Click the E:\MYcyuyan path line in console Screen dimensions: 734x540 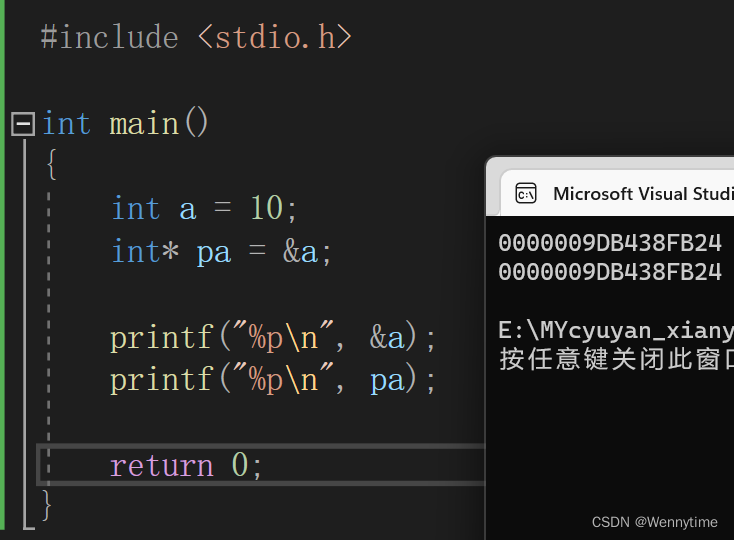(x=616, y=330)
